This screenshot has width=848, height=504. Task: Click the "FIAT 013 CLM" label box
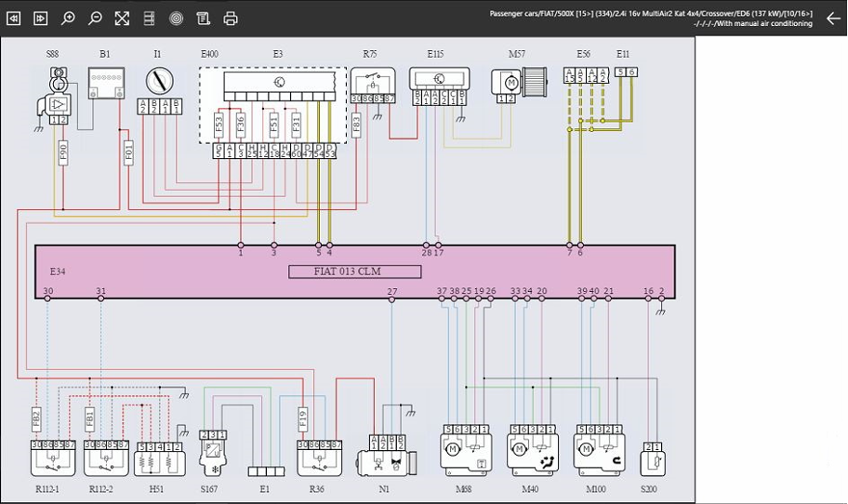click(x=355, y=272)
